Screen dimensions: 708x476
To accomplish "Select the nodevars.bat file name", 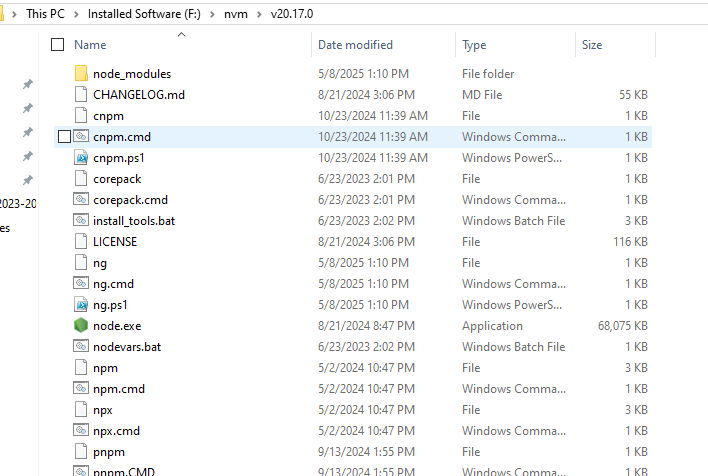I will click(127, 346).
